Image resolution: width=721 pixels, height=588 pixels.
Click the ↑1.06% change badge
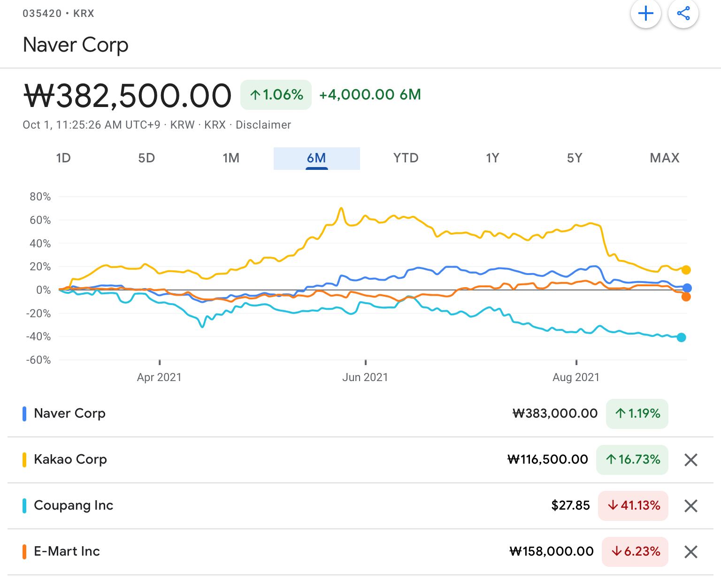(x=276, y=95)
